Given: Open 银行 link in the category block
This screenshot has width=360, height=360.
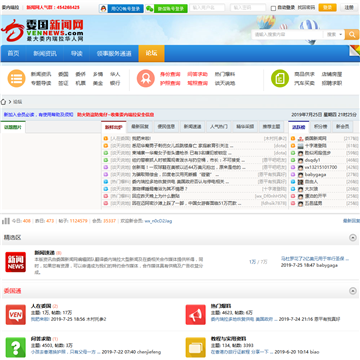Looking at the screenshot, I should [115, 83].
